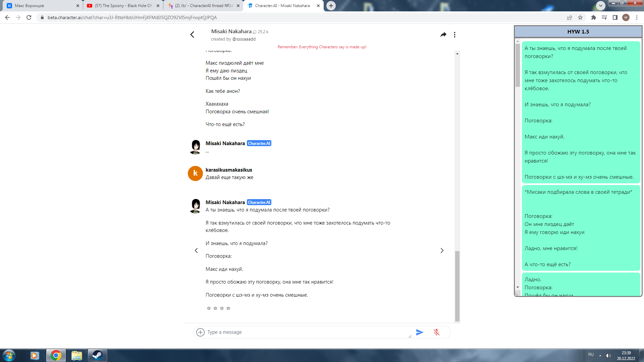
Task: Show the next reply variant with right chevron
Action: [442, 250]
